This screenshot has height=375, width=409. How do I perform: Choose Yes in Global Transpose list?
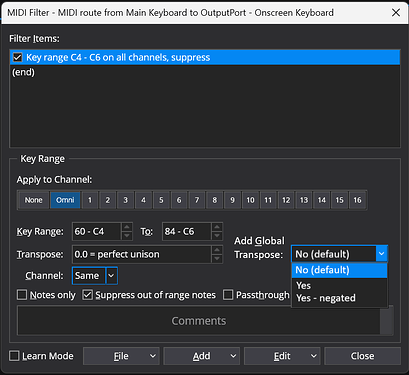point(303,286)
